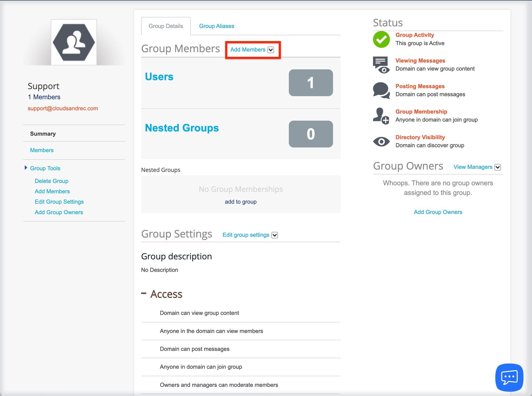Click the Group Membership status heading
This screenshot has height=396, width=532.
click(421, 112)
